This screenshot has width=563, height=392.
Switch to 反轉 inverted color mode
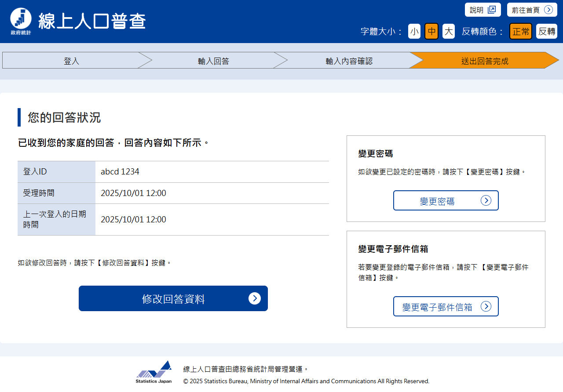(547, 31)
